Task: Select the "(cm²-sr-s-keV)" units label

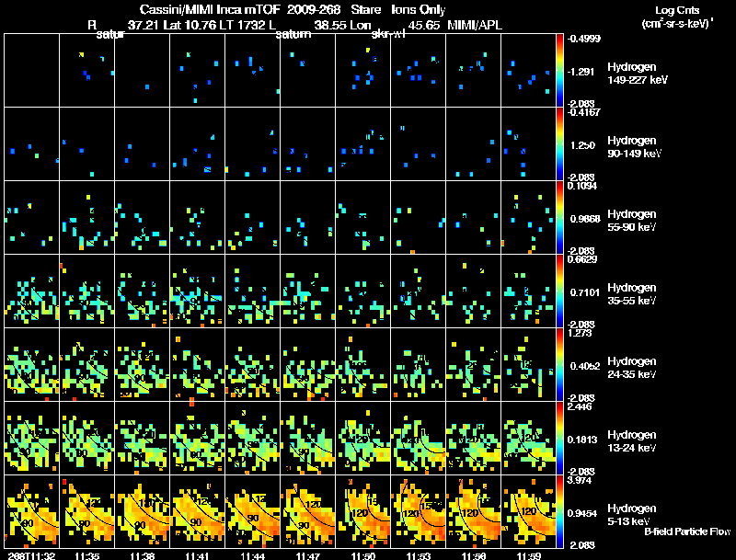Action: click(676, 24)
